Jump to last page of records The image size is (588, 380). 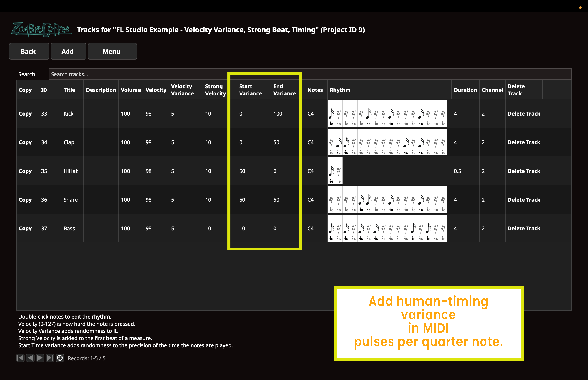point(50,358)
